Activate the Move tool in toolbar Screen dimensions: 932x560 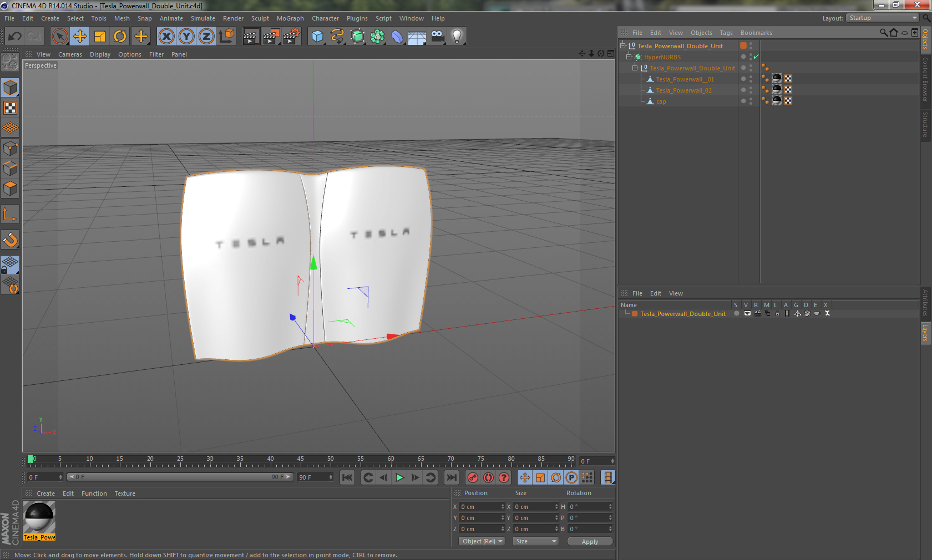[80, 37]
